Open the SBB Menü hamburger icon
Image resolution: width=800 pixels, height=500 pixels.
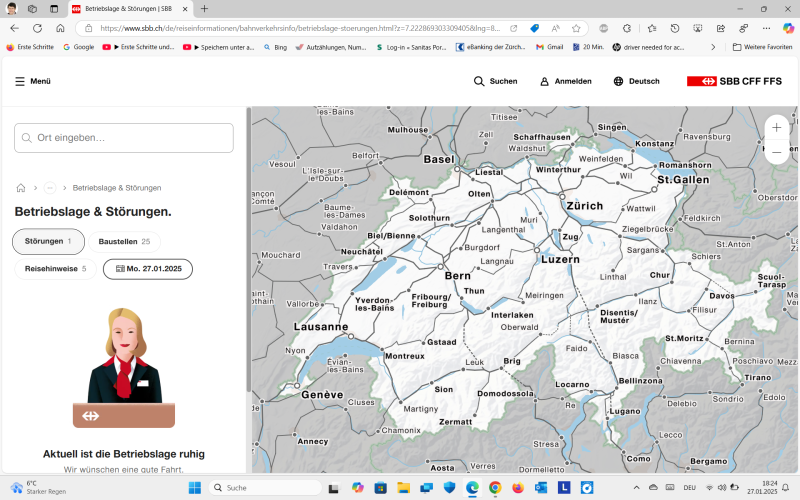(x=20, y=81)
